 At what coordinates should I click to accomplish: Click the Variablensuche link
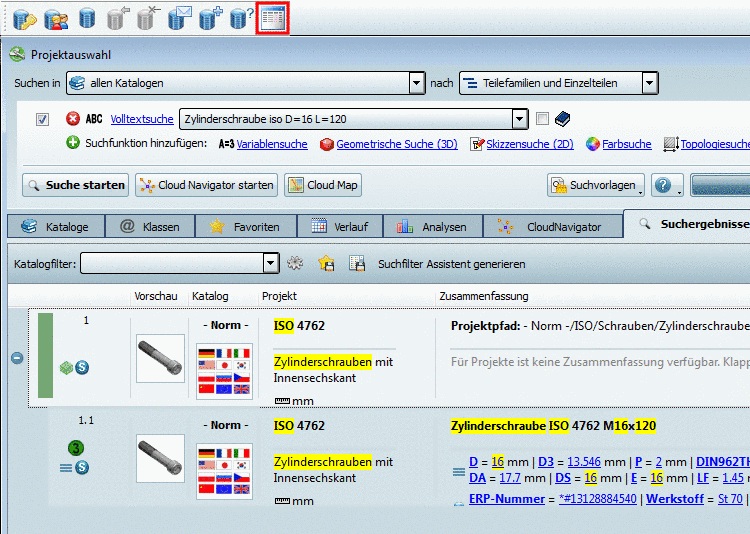coord(272,144)
